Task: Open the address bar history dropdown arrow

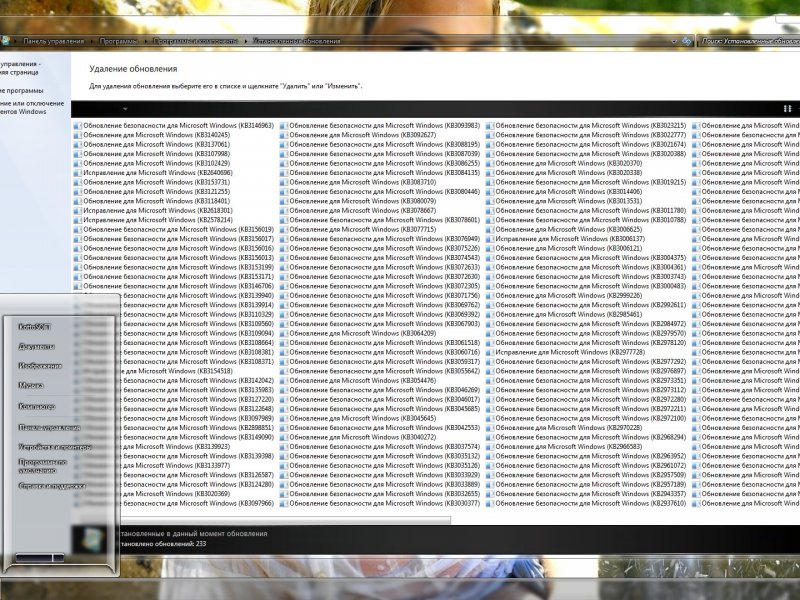Action: pos(674,41)
